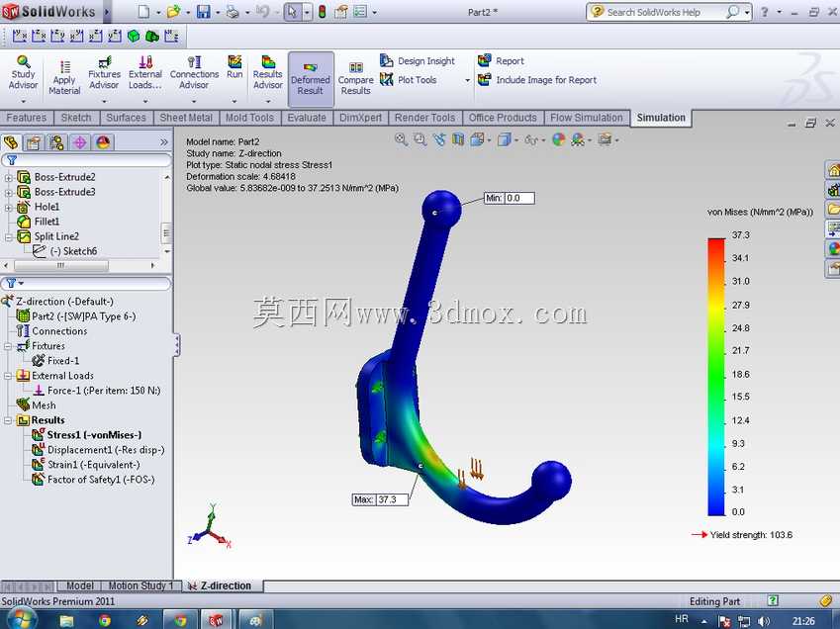
Task: Switch to the Model bottom tab
Action: tap(79, 586)
